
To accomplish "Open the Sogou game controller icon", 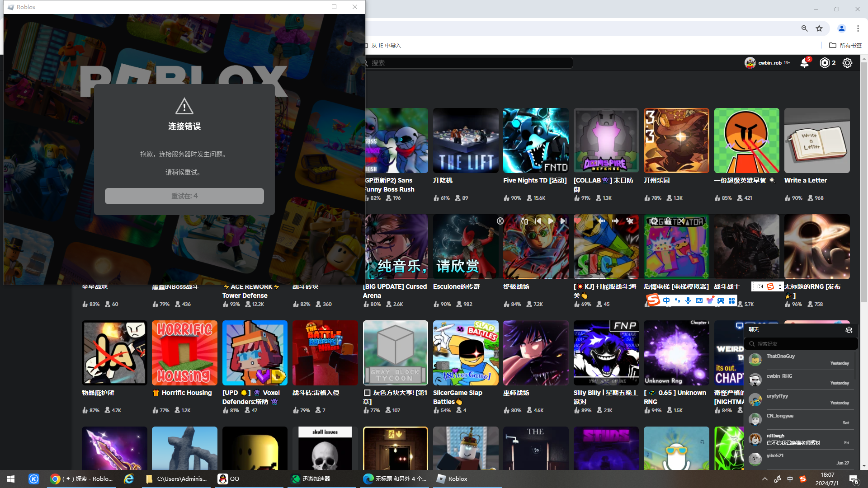I will coord(721,300).
